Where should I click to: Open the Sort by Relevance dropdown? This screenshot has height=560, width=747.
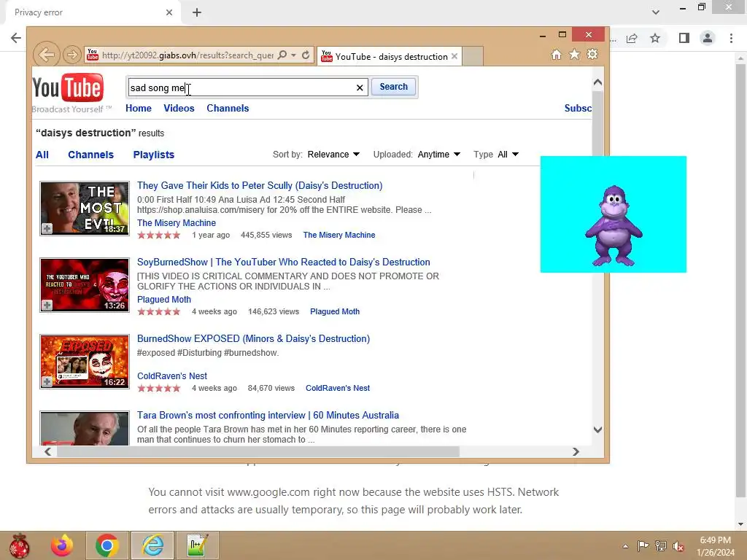pos(333,155)
